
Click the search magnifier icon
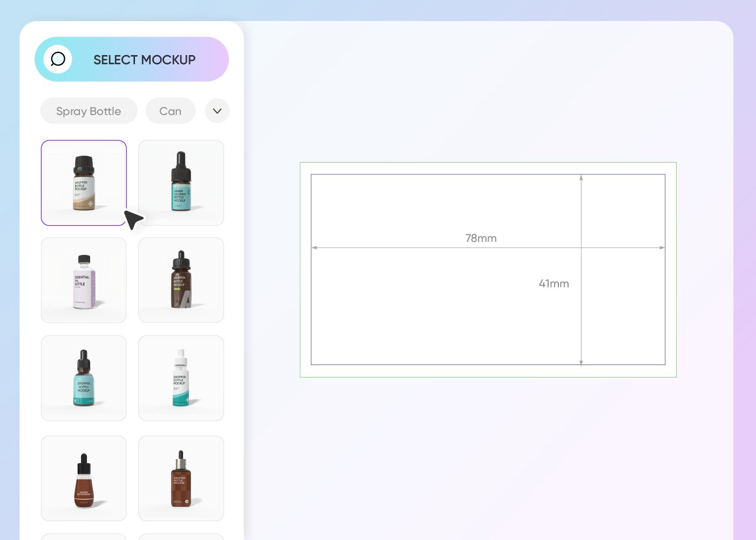tap(58, 59)
